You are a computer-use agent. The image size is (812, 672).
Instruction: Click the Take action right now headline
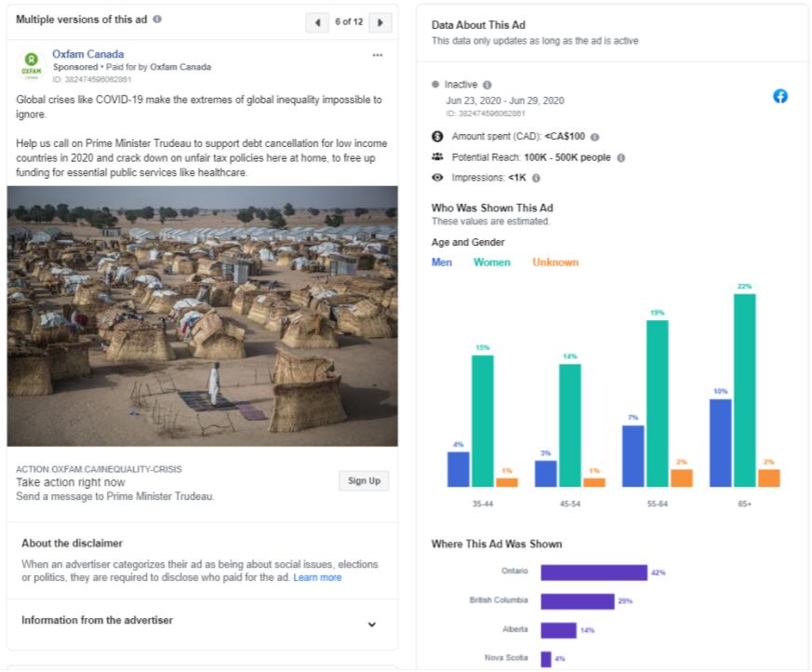click(x=71, y=482)
